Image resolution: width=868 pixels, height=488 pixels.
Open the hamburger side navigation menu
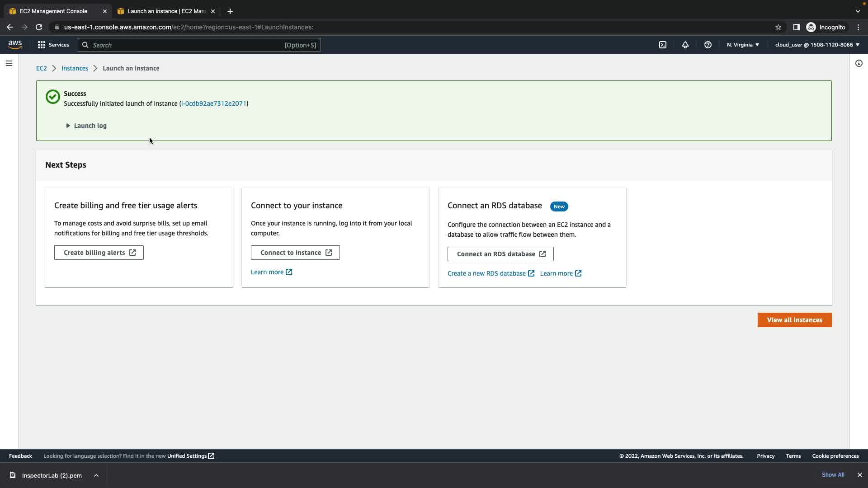point(9,63)
